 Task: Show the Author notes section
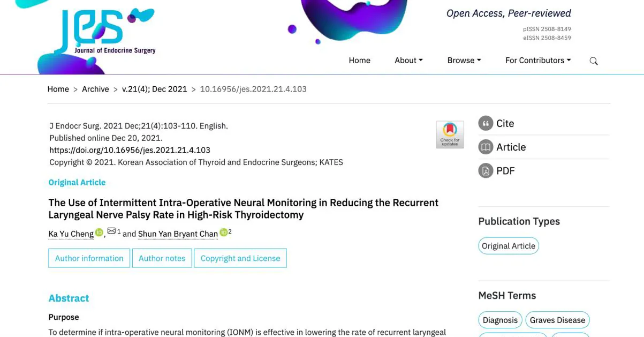(x=162, y=258)
